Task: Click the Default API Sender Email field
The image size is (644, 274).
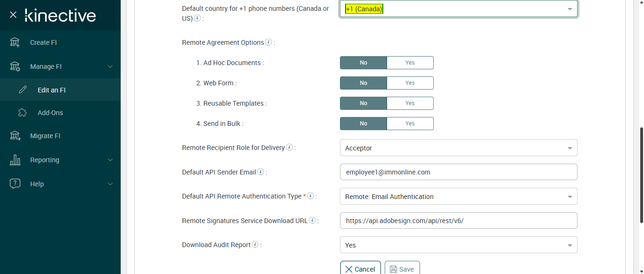Action: point(458,172)
